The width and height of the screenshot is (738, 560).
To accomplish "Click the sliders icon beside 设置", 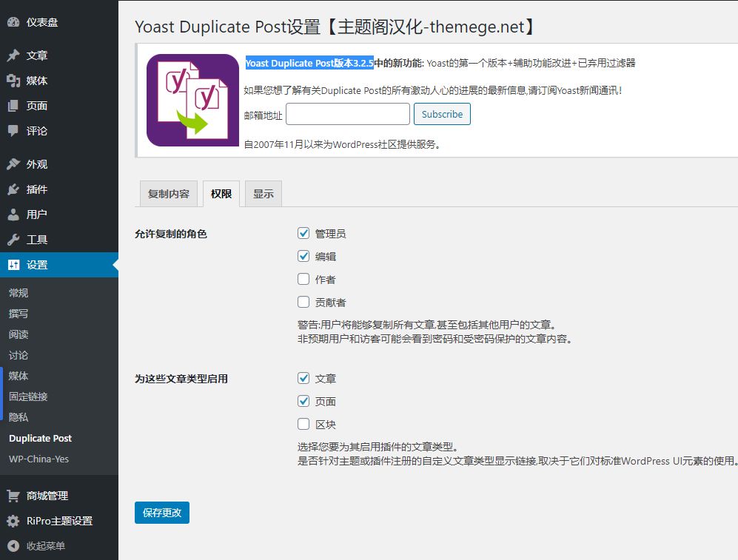I will pos(13,265).
